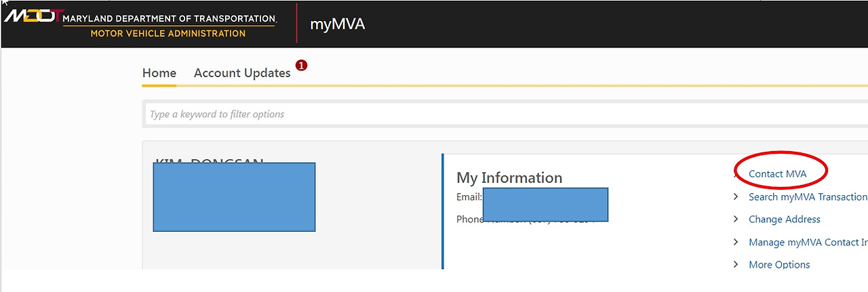Open the Contact MVA link

(778, 174)
